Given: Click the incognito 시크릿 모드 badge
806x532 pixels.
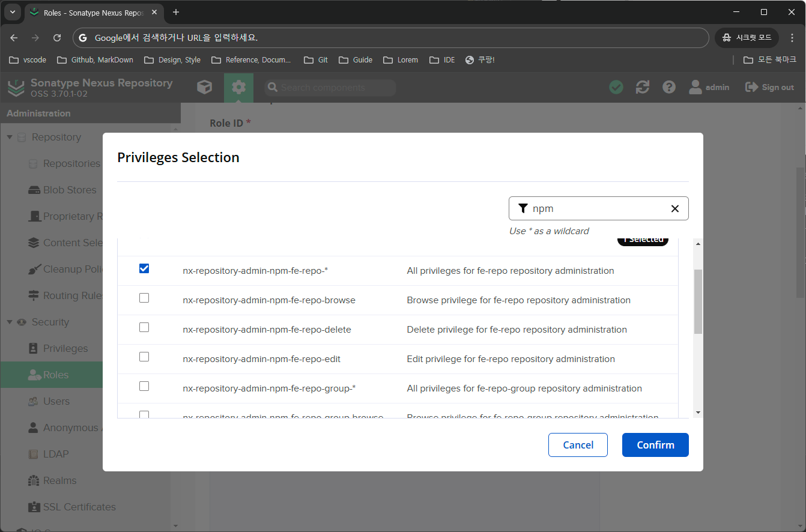Looking at the screenshot, I should coord(747,37).
